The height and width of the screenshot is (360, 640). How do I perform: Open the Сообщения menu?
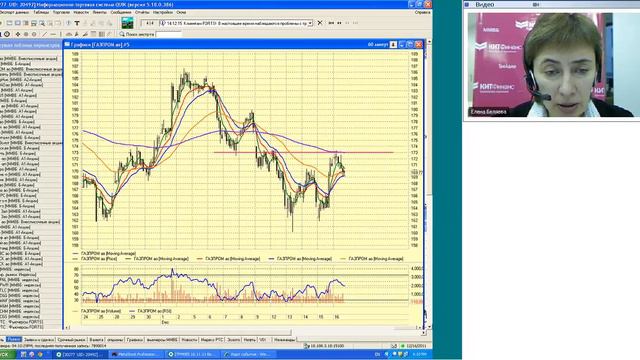(121, 13)
